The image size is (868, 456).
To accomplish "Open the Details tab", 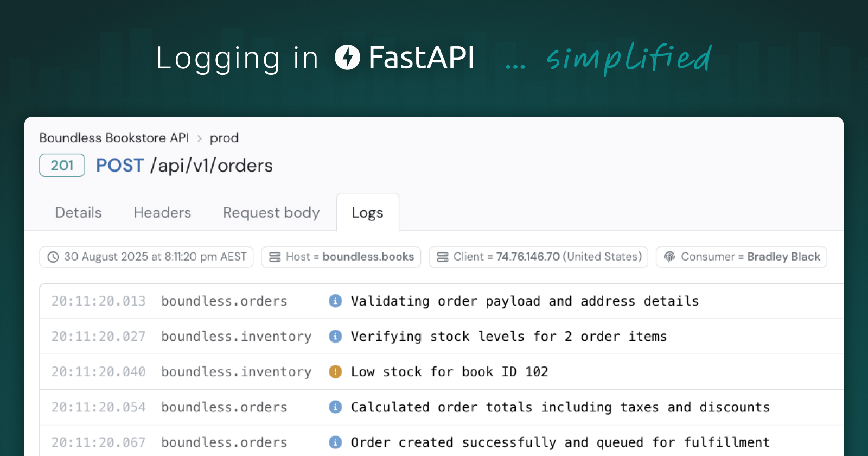I will [x=78, y=212].
